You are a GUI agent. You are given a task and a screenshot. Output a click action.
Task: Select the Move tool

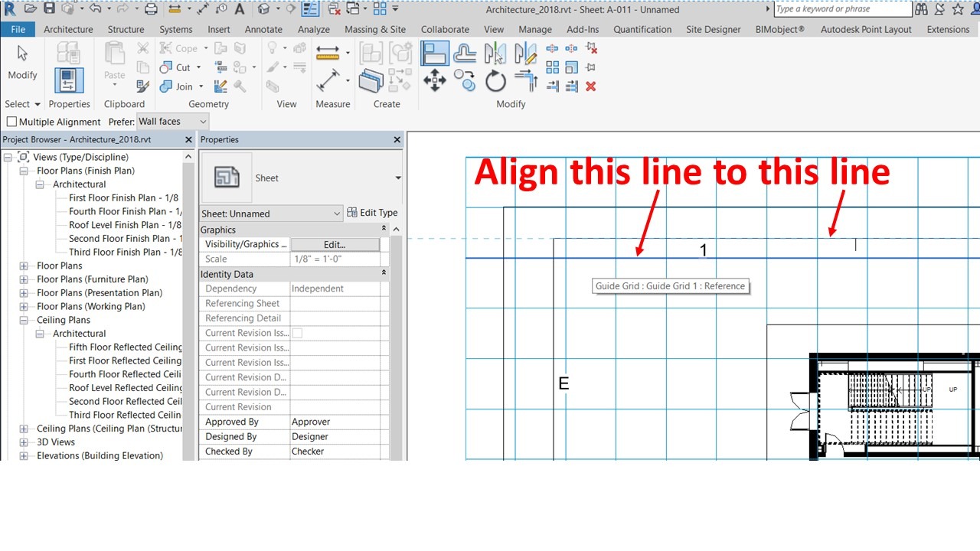(435, 80)
